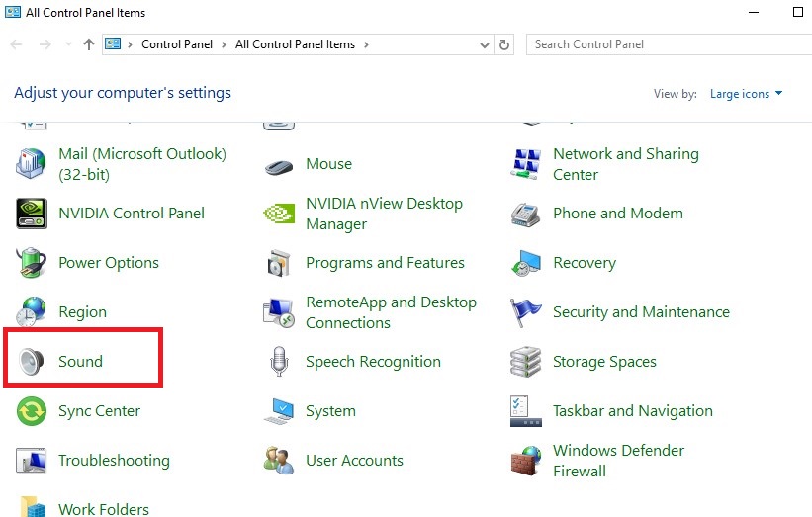This screenshot has height=517, width=812.
Task: Minimize the Control Panel window
Action: [754, 12]
